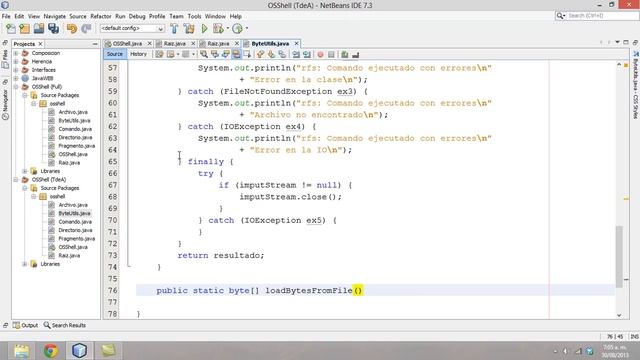Image resolution: width=640 pixels, height=360 pixels.
Task: Click the Profile Project toolbar icon
Action: tap(237, 29)
